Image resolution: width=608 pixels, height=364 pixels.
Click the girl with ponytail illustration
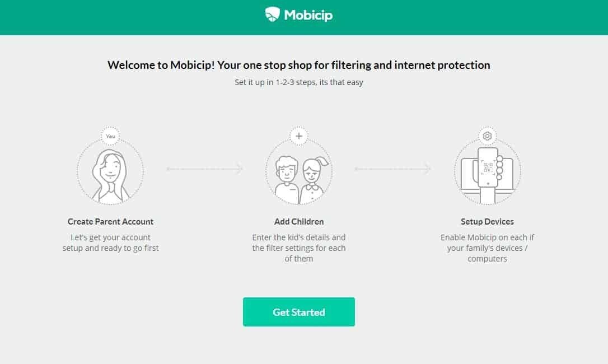311,179
